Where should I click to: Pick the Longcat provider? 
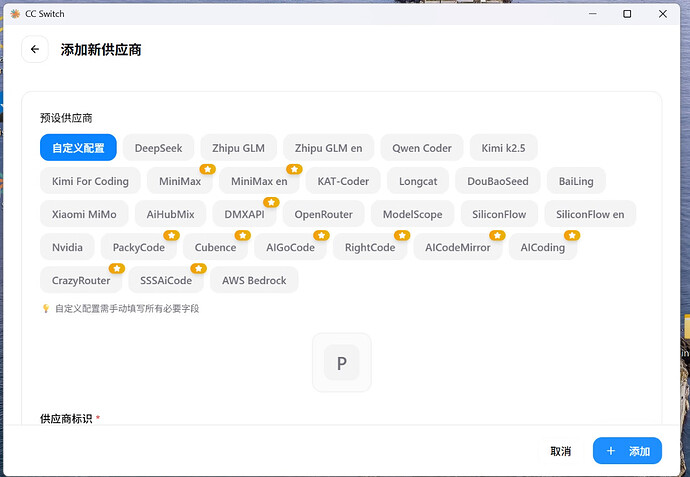coord(418,181)
